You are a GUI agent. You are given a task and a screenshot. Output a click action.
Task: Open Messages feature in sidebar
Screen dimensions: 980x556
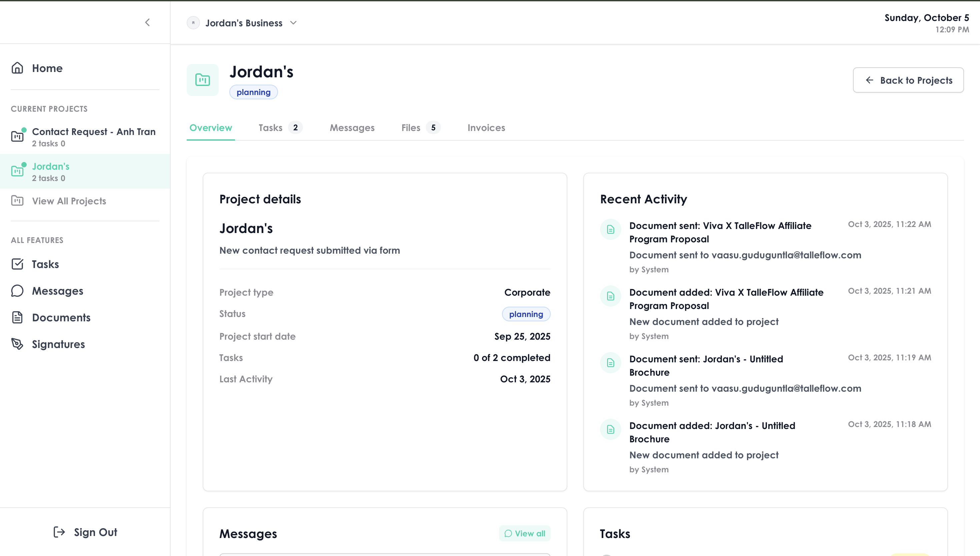pos(57,291)
